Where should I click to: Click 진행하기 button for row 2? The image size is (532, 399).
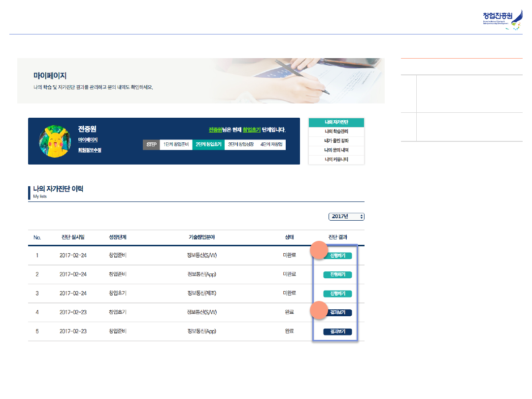(337, 274)
